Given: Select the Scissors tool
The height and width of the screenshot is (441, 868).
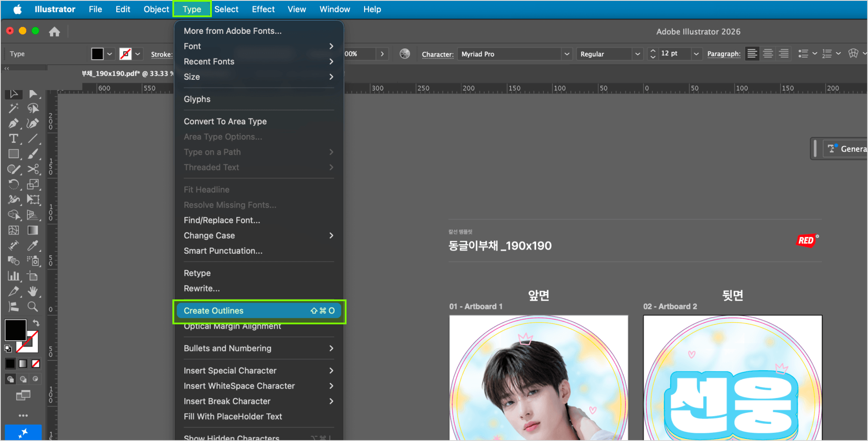Looking at the screenshot, I should 33,169.
